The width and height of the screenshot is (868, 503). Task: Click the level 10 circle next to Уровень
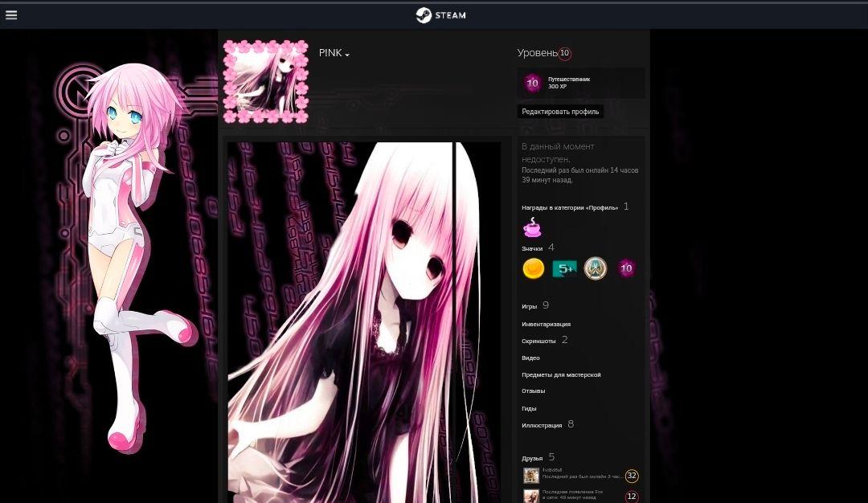point(564,53)
